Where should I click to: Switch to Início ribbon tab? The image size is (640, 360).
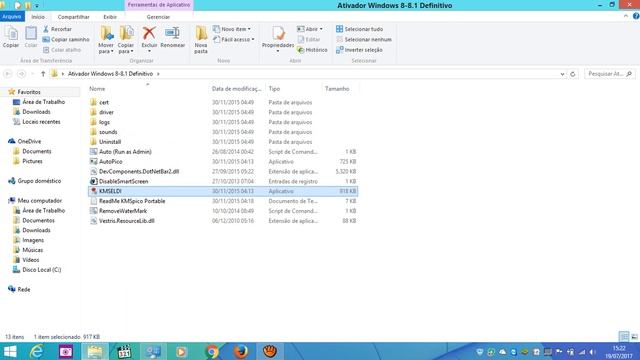click(x=38, y=17)
